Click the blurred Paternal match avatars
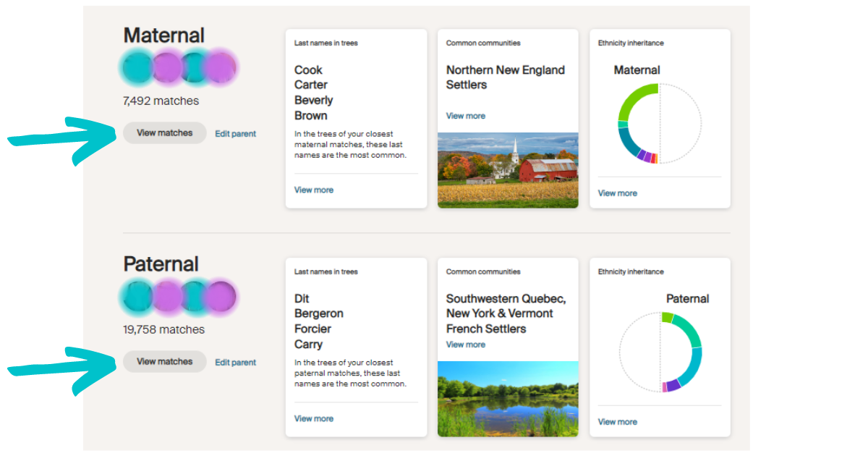The width and height of the screenshot is (868, 456). click(x=178, y=296)
